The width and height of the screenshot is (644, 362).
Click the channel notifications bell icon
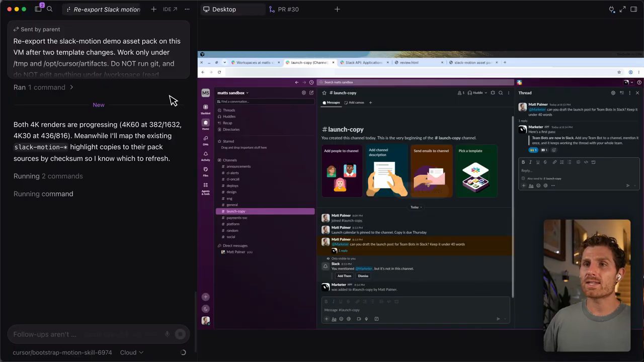click(493, 93)
